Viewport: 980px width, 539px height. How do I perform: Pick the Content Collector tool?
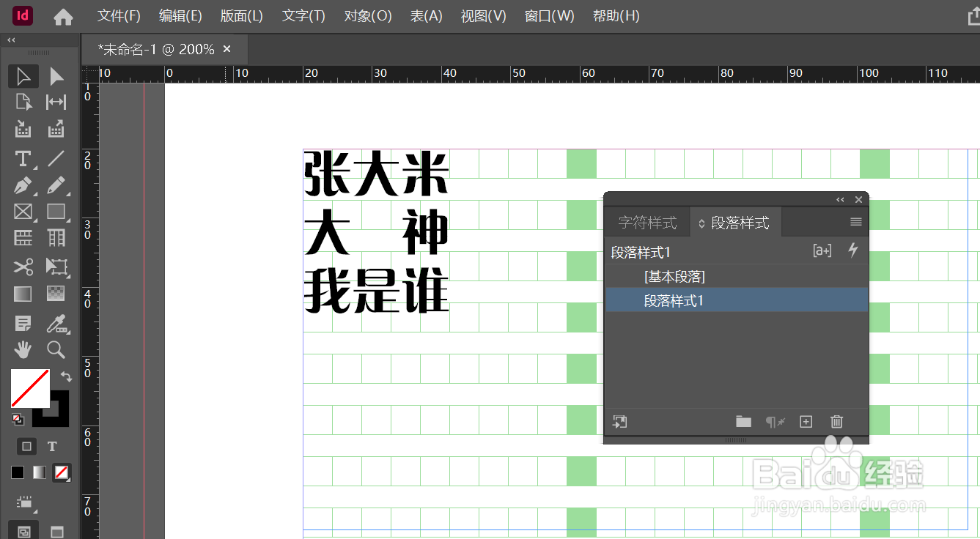pos(23,130)
